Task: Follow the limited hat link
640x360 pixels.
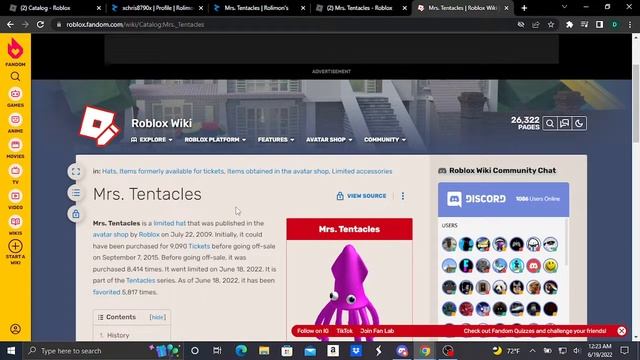Action: pos(169,223)
